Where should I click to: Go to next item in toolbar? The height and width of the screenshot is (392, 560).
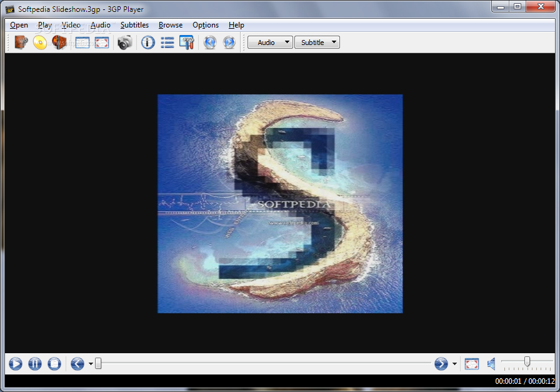(229, 43)
